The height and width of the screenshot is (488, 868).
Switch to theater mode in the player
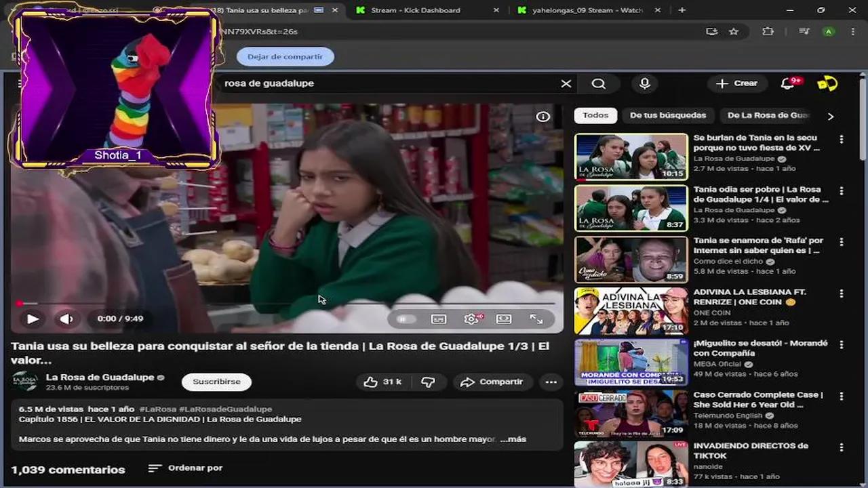[x=504, y=319]
